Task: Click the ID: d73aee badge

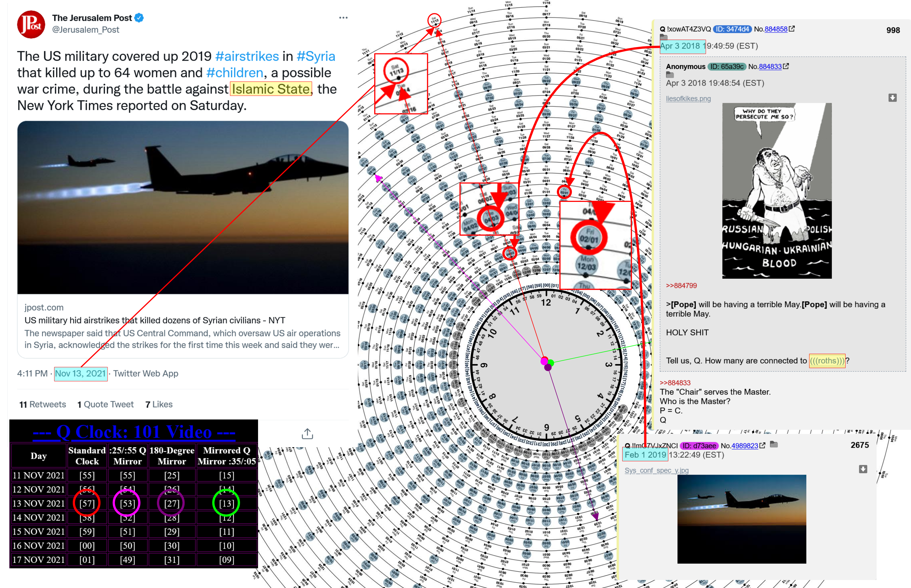Action: pos(699,446)
